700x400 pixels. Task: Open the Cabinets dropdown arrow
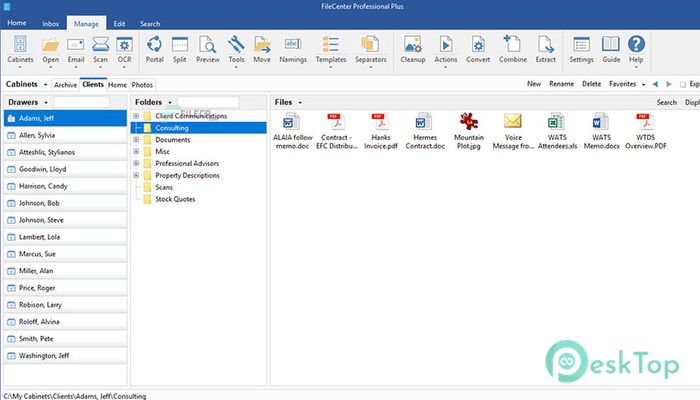click(x=45, y=84)
